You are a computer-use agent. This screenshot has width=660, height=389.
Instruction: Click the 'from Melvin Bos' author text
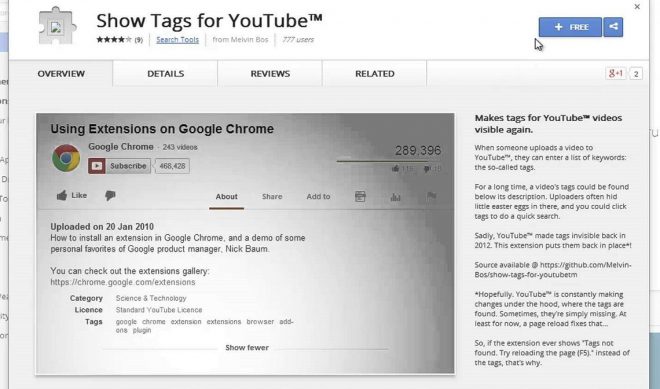coord(240,40)
